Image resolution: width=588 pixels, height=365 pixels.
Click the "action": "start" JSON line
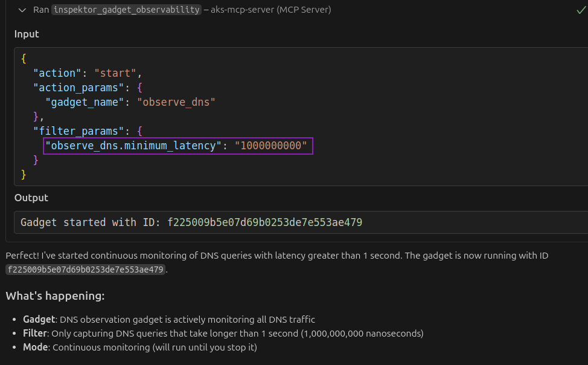(x=88, y=73)
